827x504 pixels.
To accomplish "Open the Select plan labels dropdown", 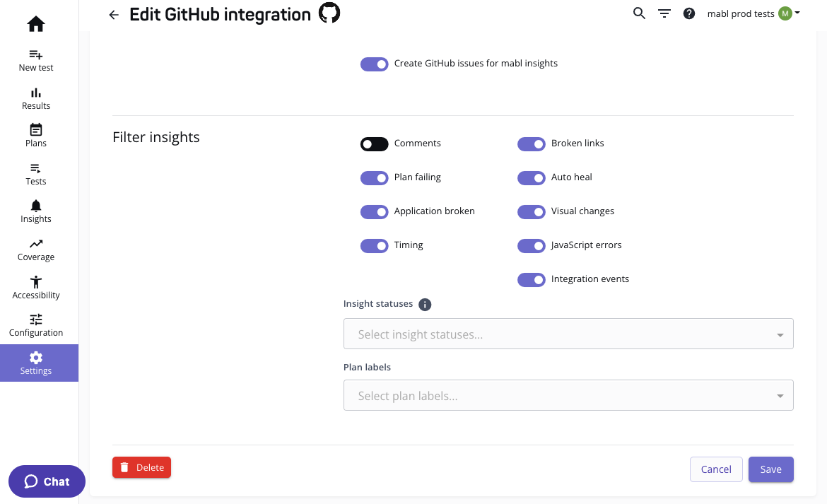I will click(568, 395).
